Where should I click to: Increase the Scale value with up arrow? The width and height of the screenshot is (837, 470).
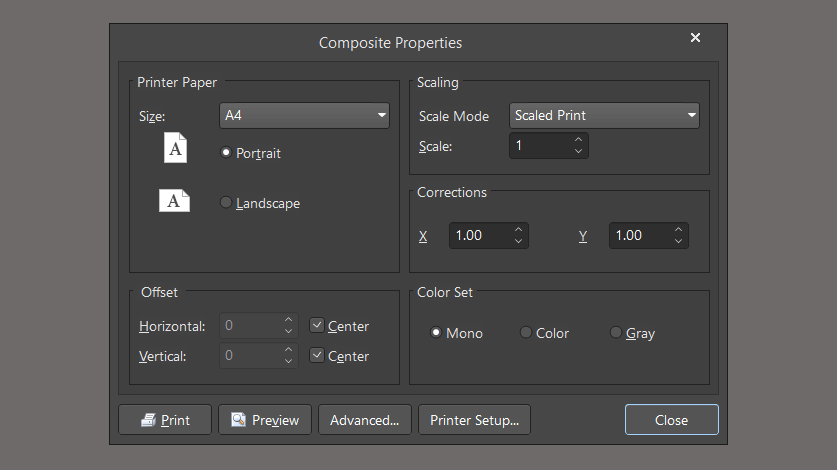[x=578, y=141]
